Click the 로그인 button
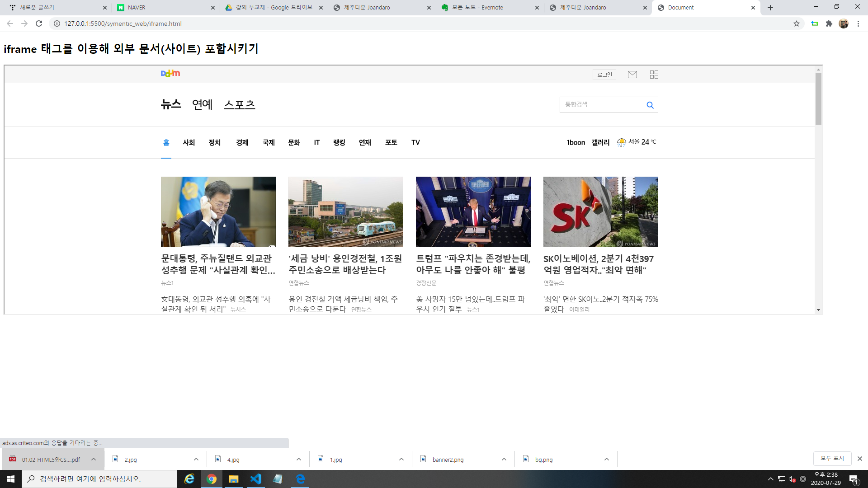The image size is (868, 488). coord(604,75)
